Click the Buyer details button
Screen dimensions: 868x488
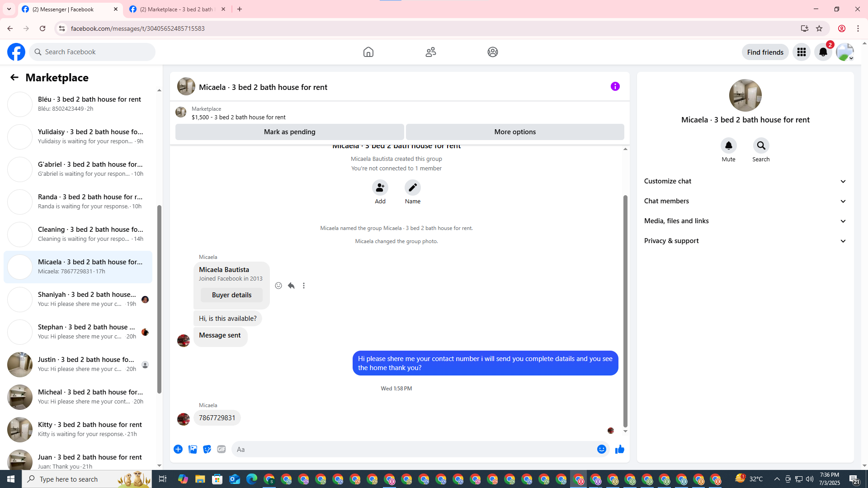(x=231, y=295)
